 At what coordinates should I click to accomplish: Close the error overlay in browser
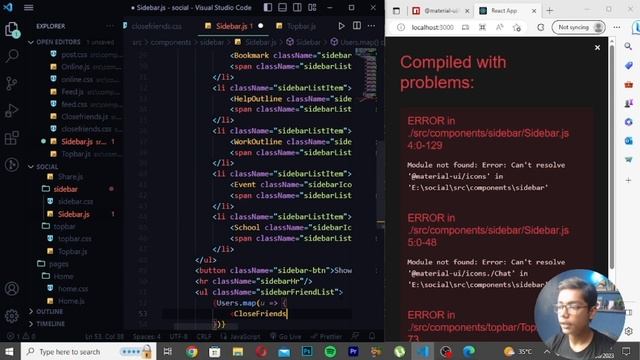click(597, 48)
